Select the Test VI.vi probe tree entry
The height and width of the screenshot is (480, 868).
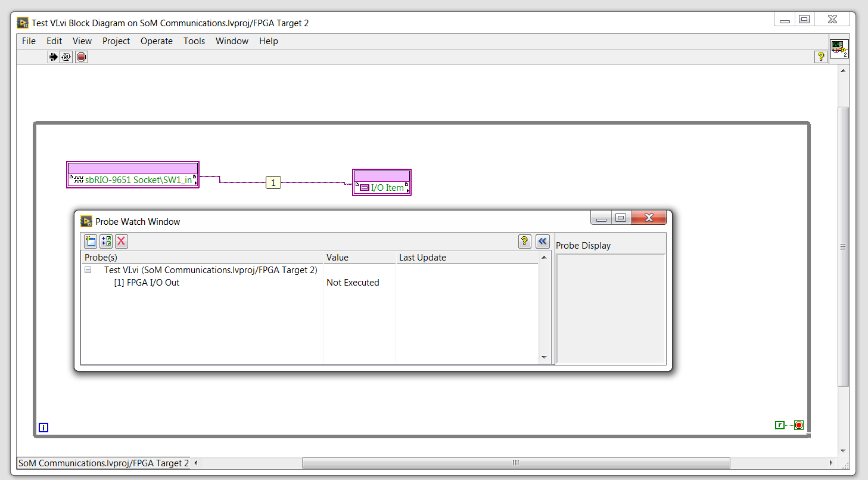tap(210, 270)
